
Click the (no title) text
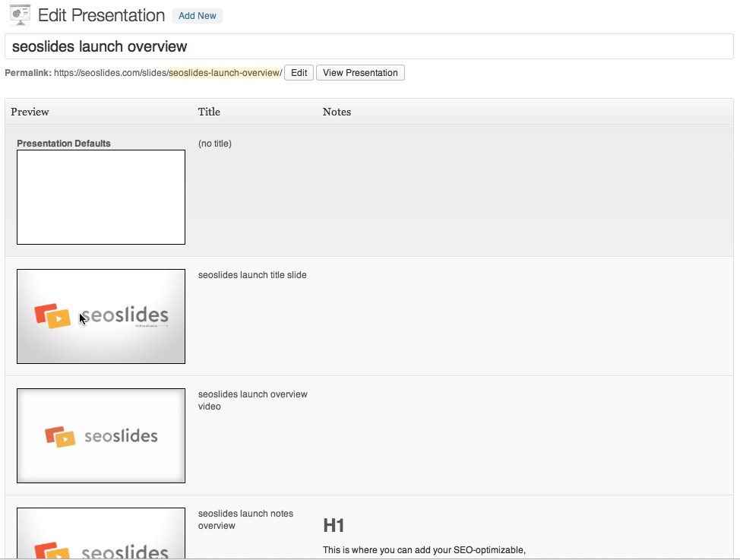(215, 144)
